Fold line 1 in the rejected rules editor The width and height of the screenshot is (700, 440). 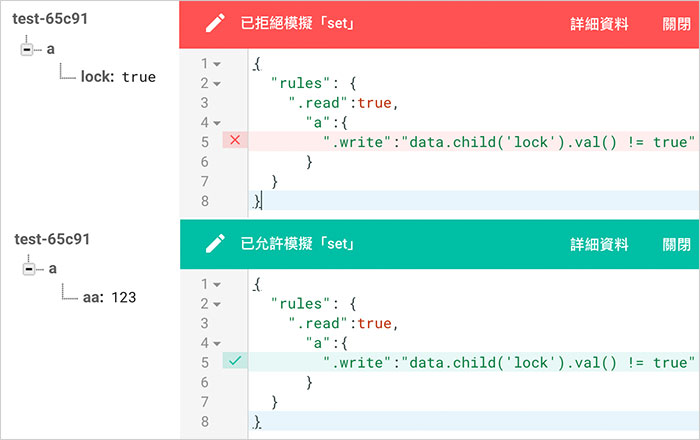217,64
